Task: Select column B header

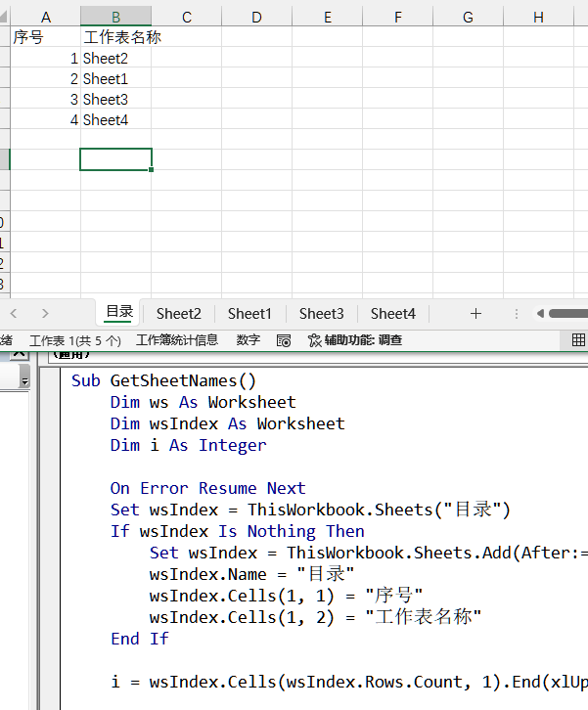Action: pos(115,17)
